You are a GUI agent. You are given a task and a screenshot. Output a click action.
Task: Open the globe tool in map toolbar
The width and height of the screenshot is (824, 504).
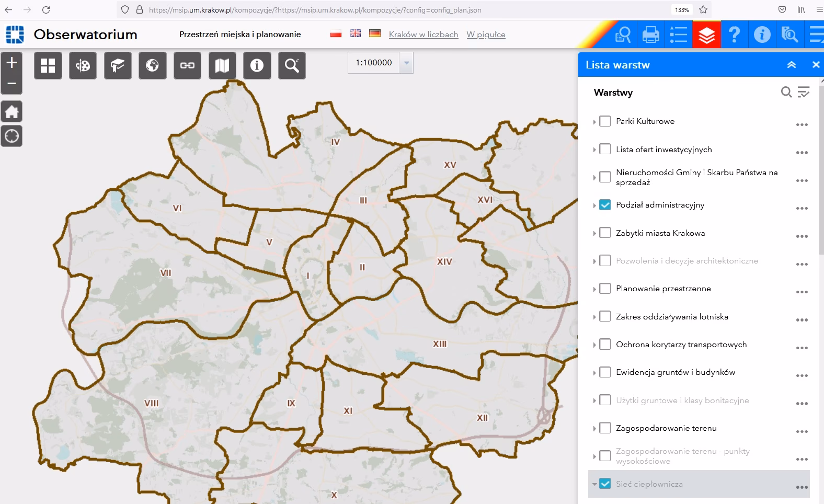click(x=152, y=65)
